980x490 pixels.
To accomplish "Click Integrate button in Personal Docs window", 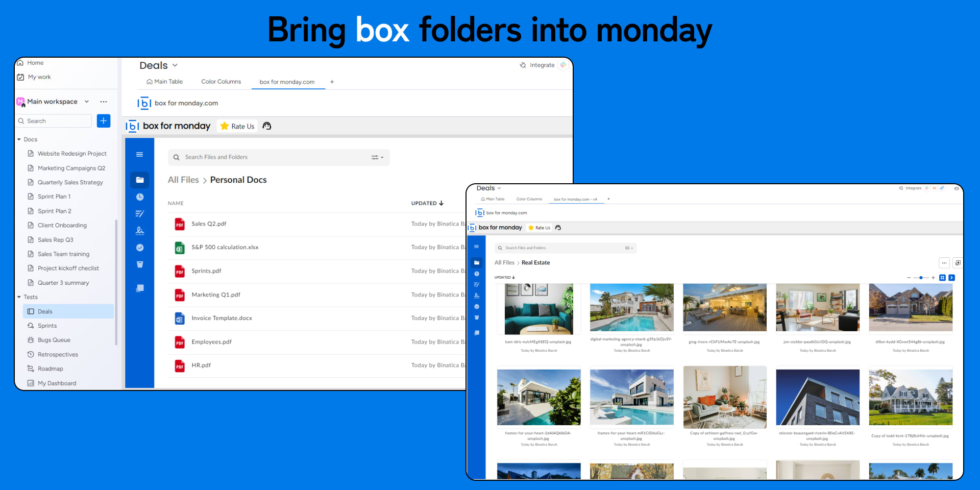I will pos(537,65).
